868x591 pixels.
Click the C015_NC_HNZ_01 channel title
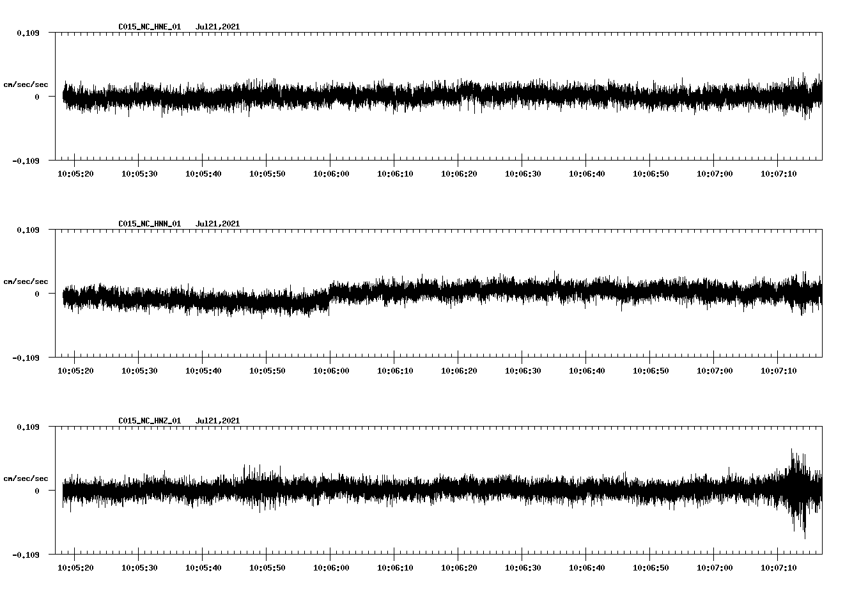[150, 421]
